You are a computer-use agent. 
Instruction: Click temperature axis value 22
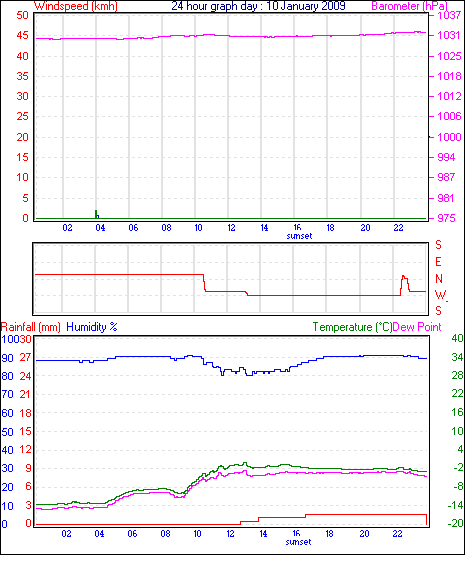pos(457,393)
